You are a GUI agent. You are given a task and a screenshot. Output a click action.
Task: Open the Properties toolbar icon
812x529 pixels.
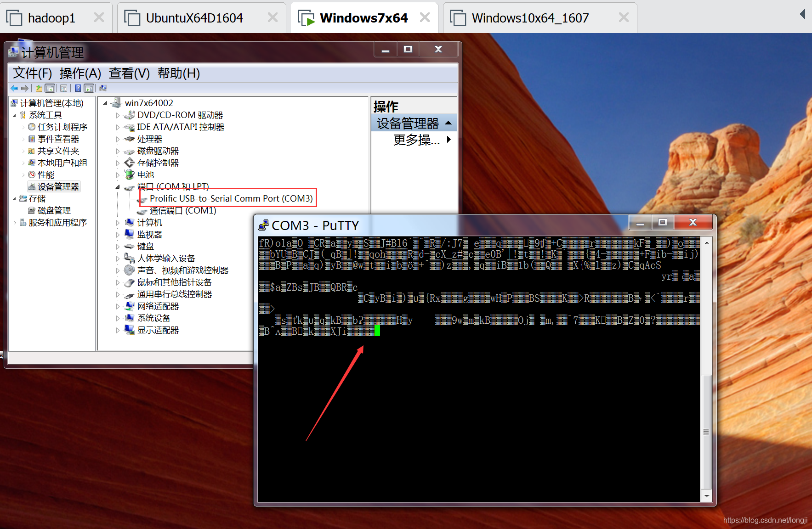[64, 88]
